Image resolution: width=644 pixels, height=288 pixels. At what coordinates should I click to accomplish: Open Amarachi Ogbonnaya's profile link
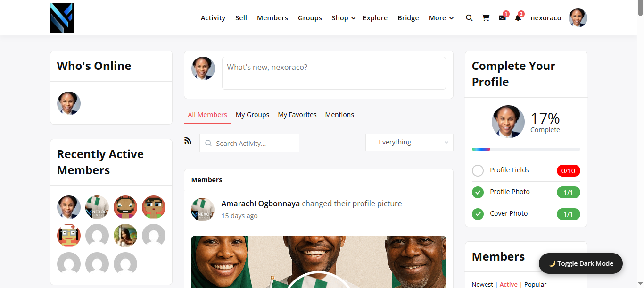click(x=260, y=204)
